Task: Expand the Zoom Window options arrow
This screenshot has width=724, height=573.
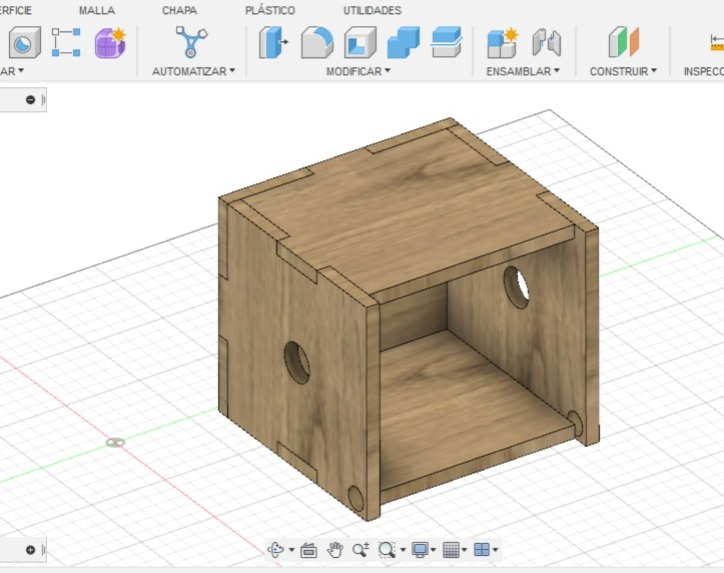Action: pyautogui.click(x=403, y=549)
